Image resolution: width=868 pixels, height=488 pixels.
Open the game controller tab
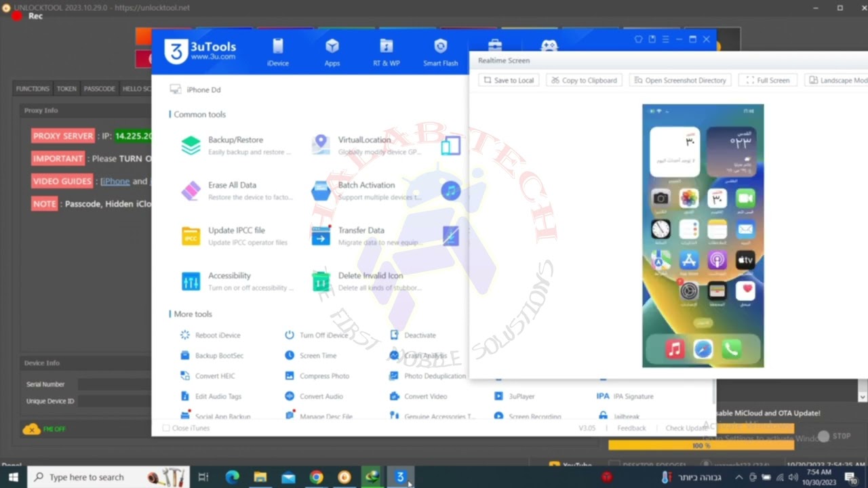549,45
